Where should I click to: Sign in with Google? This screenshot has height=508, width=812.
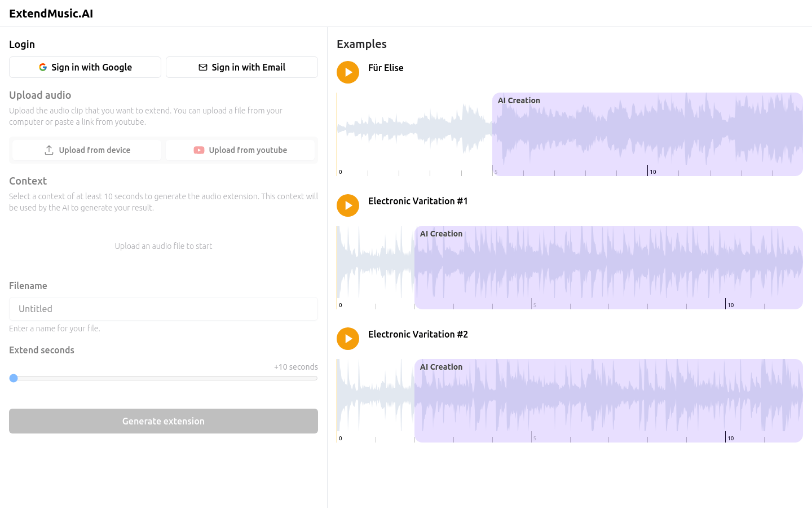point(85,67)
